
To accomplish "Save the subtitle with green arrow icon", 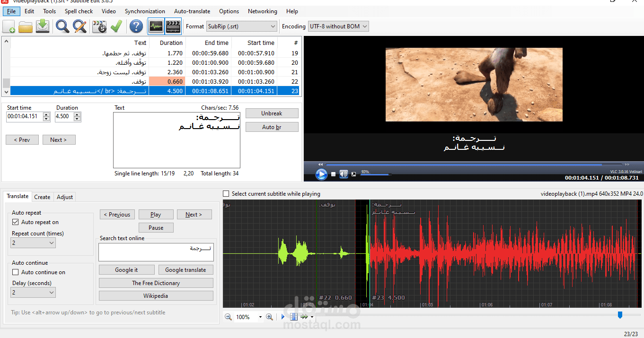I will point(43,26).
